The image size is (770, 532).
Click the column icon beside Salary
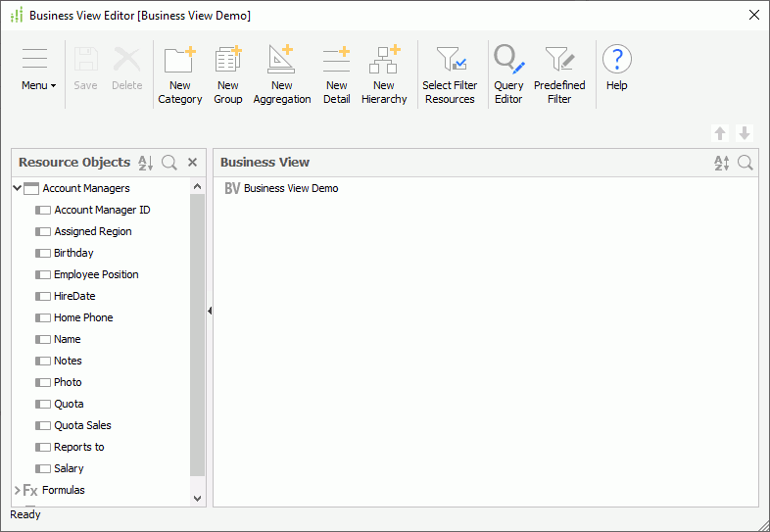pyautogui.click(x=43, y=468)
